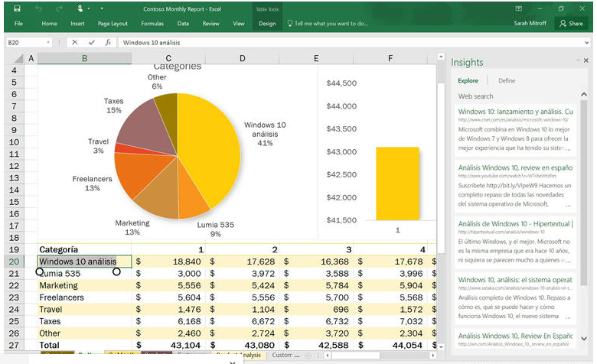
Task: Click the Total value 44,054
Action: coord(390,346)
